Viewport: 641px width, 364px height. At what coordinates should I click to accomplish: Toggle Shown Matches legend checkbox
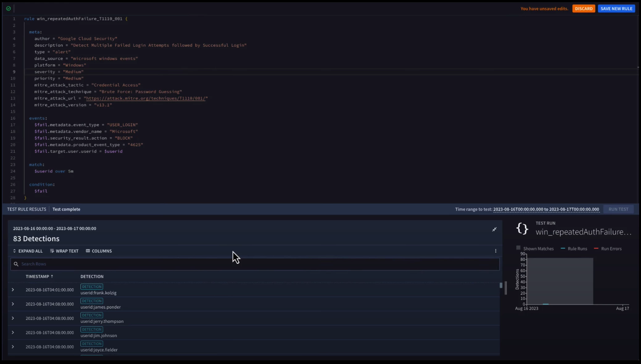(x=518, y=248)
